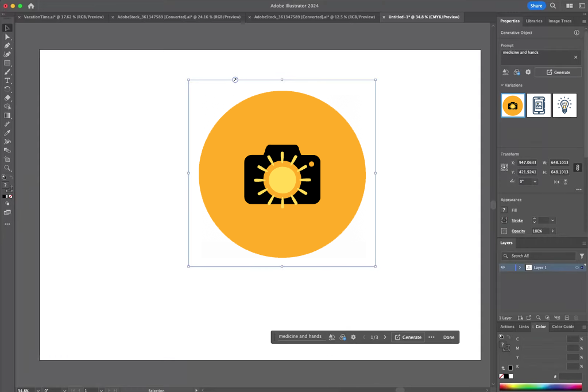Select the Gradient tool

click(x=7, y=115)
